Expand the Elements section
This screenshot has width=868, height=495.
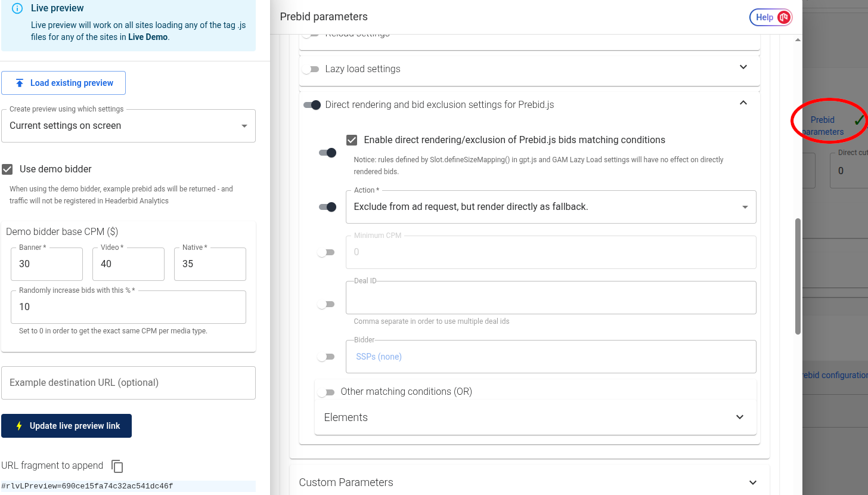tap(535, 417)
